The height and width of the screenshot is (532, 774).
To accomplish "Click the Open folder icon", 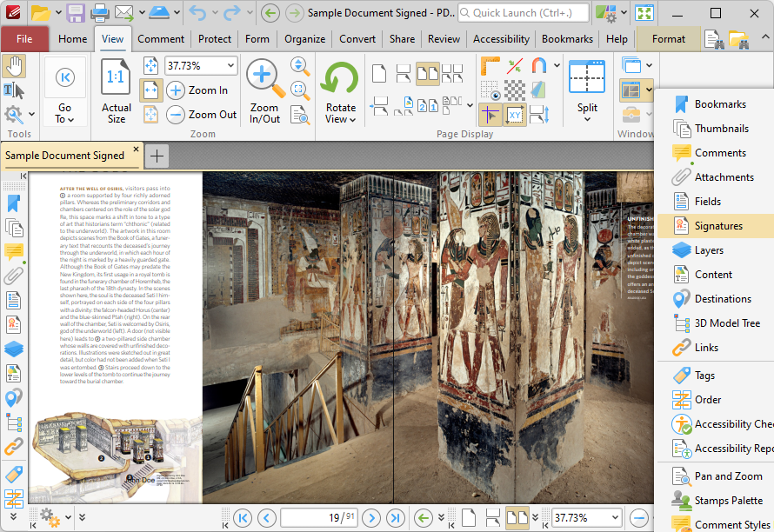I will [41, 13].
